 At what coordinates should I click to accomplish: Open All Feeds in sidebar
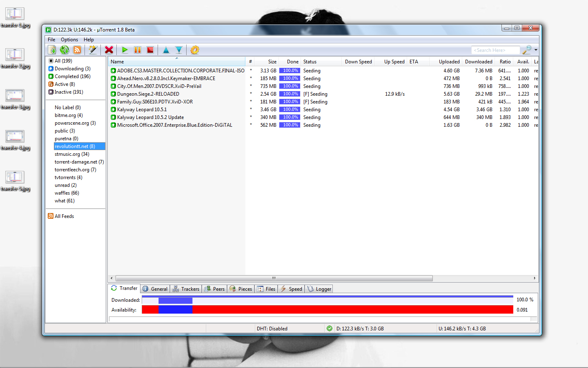[x=61, y=216]
